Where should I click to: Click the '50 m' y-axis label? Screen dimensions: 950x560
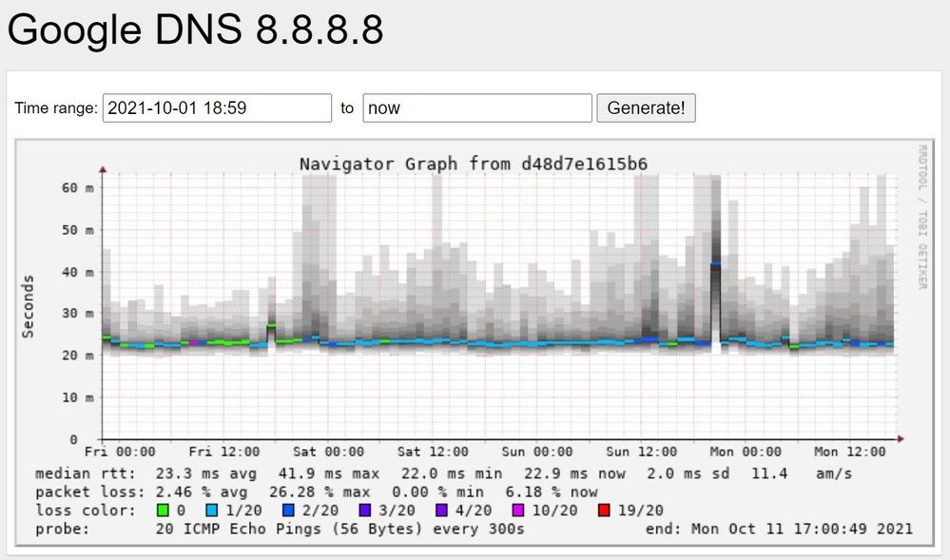click(x=78, y=230)
